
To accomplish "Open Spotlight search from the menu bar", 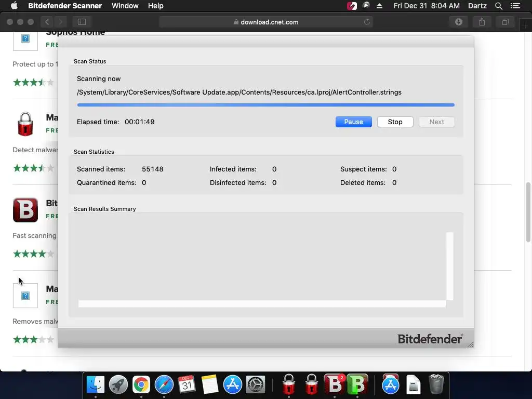I will 498,6.
